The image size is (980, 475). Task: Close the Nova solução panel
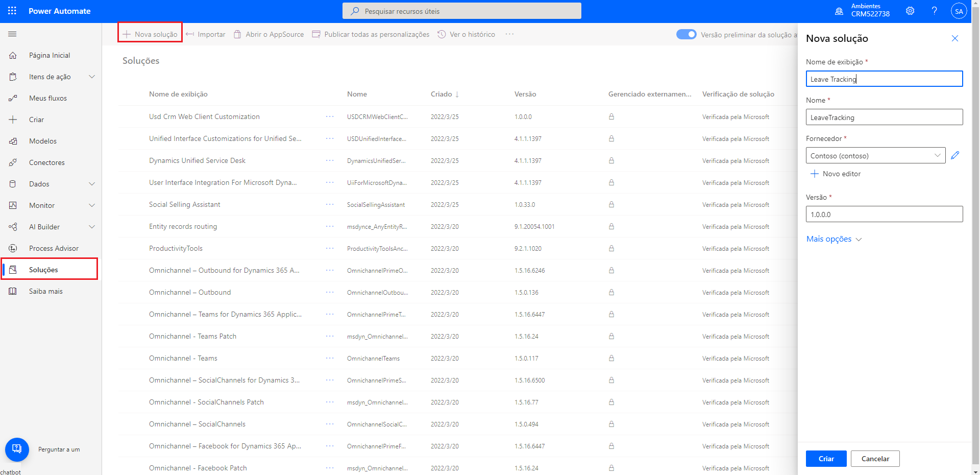point(955,38)
